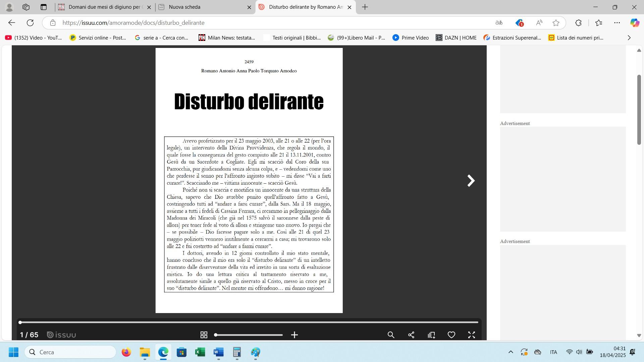Switch to the Nuova scheda tab
Viewport: 644px width, 362px height.
click(184, 7)
